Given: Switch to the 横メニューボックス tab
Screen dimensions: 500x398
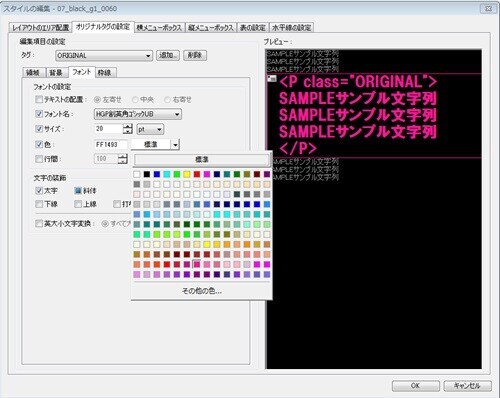Looking at the screenshot, I should (x=159, y=27).
